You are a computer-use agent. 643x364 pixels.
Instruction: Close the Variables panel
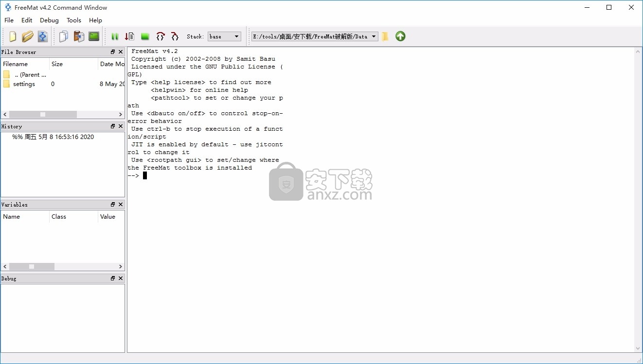[x=121, y=205]
